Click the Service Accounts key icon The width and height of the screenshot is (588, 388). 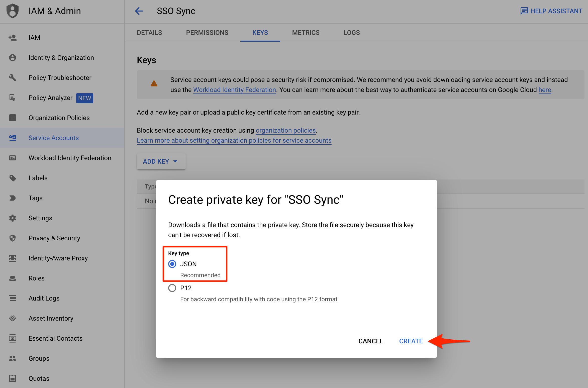(13, 138)
